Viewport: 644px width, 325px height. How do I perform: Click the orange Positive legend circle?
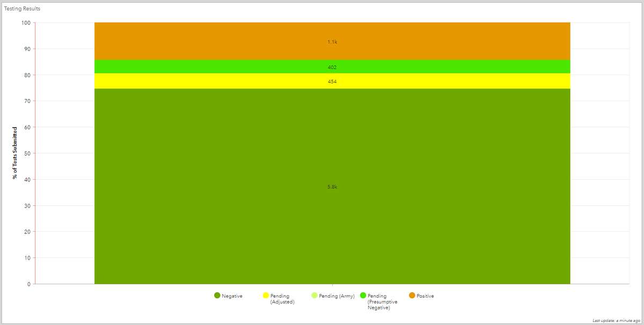412,296
